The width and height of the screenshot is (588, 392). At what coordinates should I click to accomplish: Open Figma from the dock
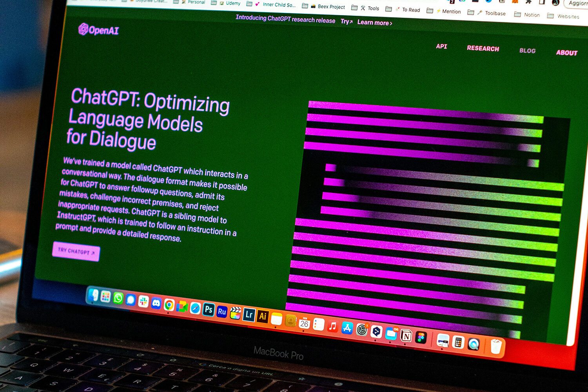click(421, 338)
